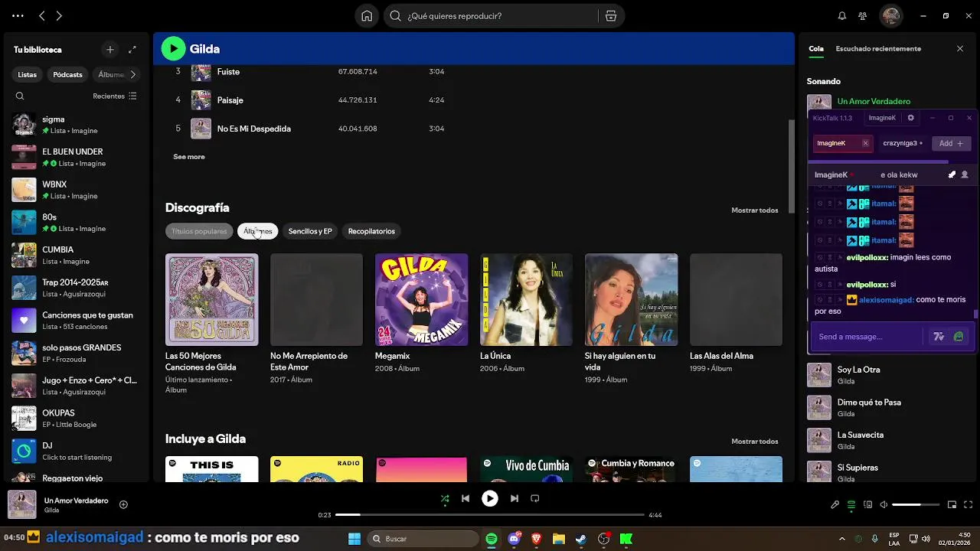Open Steam from the taskbar
The width and height of the screenshot is (980, 551).
tap(581, 539)
